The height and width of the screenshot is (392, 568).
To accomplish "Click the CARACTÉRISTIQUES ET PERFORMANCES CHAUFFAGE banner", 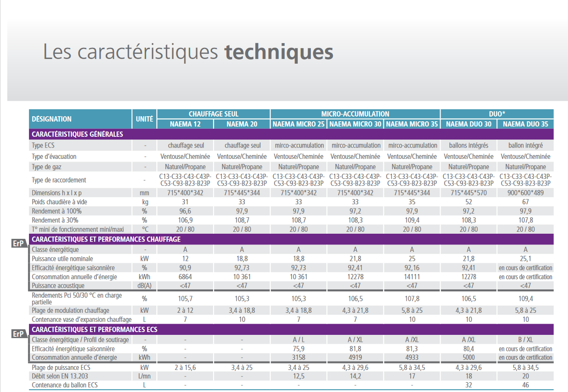I will pyautogui.click(x=291, y=239).
